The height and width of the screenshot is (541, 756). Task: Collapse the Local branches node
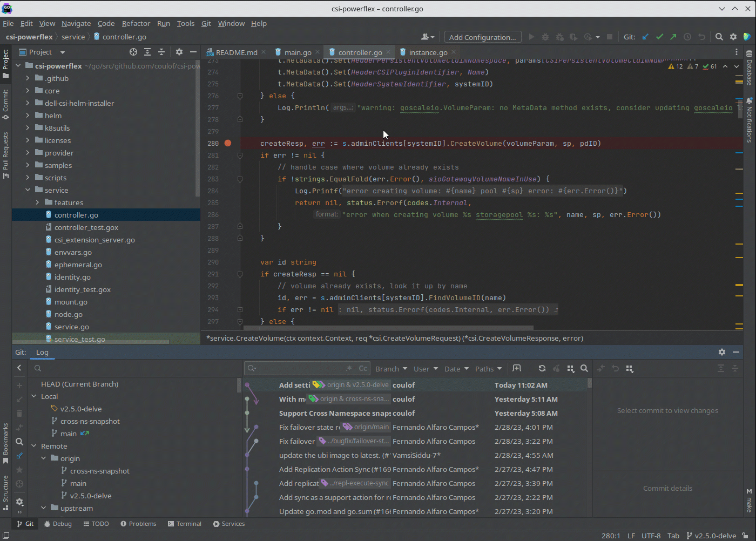pyautogui.click(x=32, y=396)
